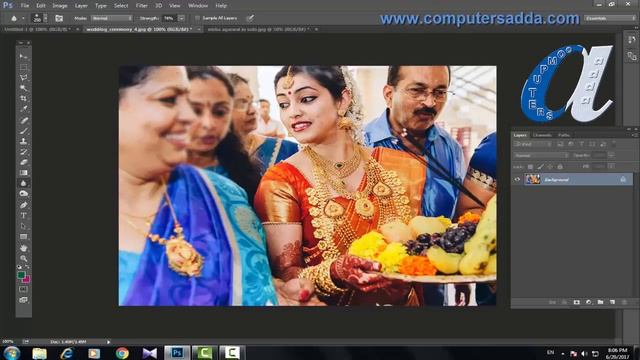The image size is (640, 360).
Task: Open the Strength slider dropdown
Action: click(x=181, y=18)
